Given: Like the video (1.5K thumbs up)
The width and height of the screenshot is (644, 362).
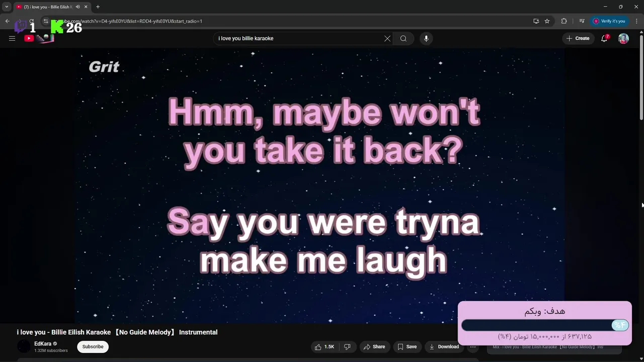Looking at the screenshot, I should point(325,346).
